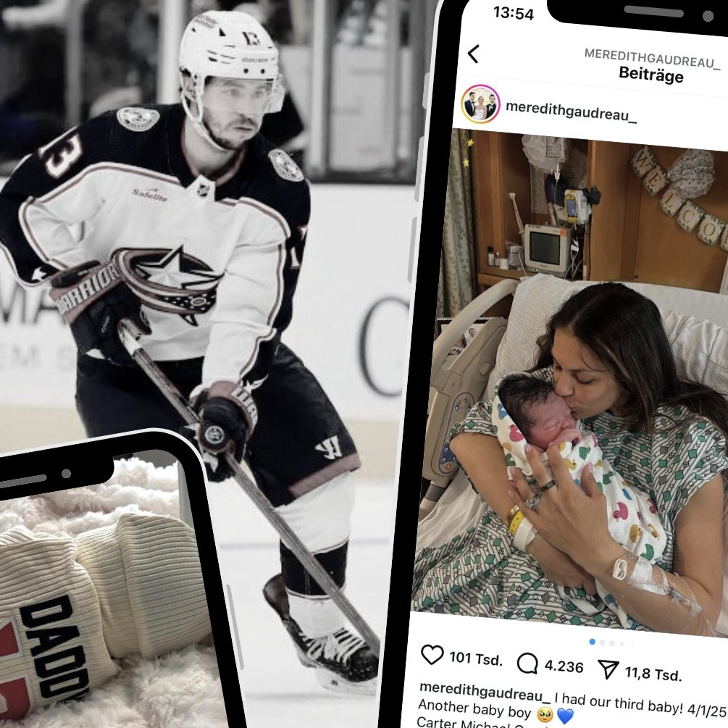
Task: Tap the 11,8 Tsd. shares count
Action: 653,673
